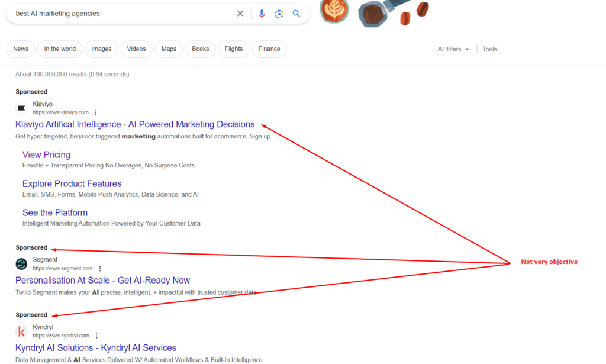Open the Maps results tab
Screen dimensions: 606x364
169,49
